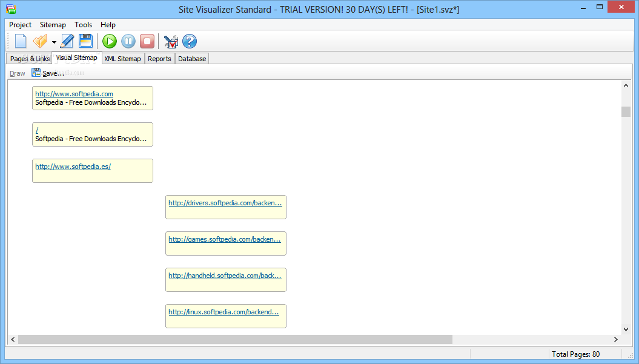
Task: Click the New Project icon
Action: click(21, 41)
